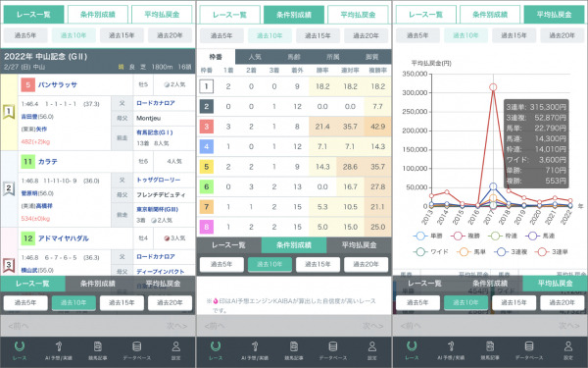Open 東京新聞杯(GⅢ) previous race link
Screen dimensions: 588x368
tap(157, 209)
